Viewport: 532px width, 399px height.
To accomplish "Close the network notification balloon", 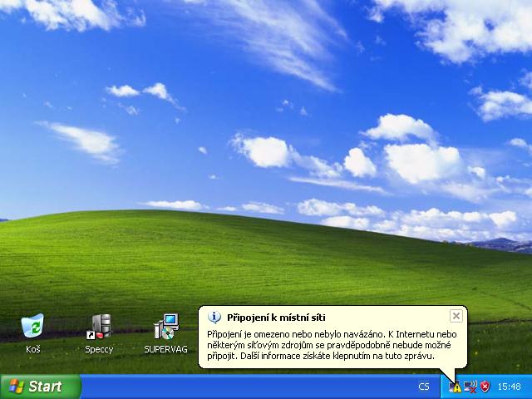I will click(x=456, y=316).
